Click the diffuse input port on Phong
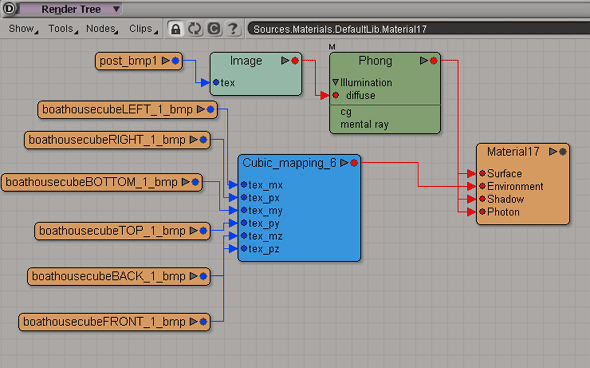Screen dimensions: 590x368 click(336, 95)
